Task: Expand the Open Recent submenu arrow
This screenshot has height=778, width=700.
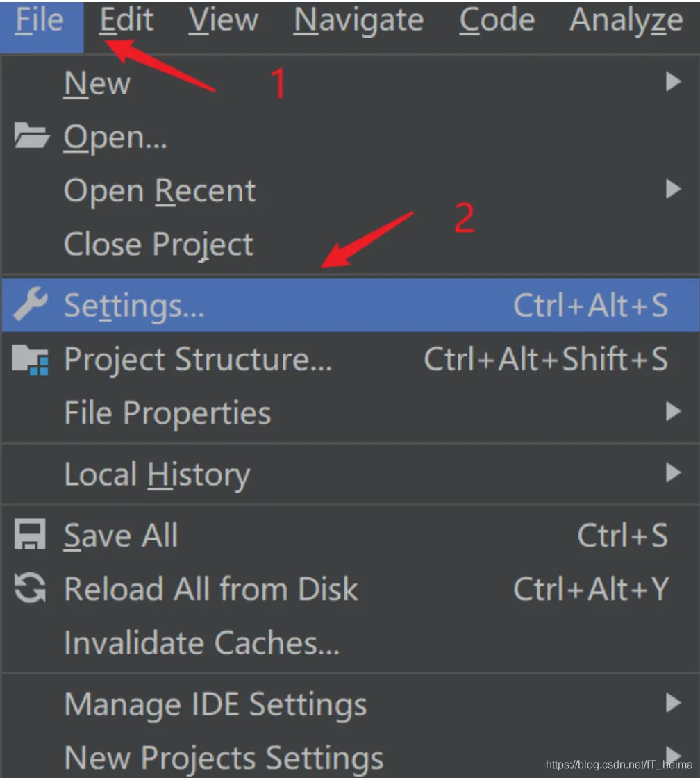Action: click(x=672, y=189)
